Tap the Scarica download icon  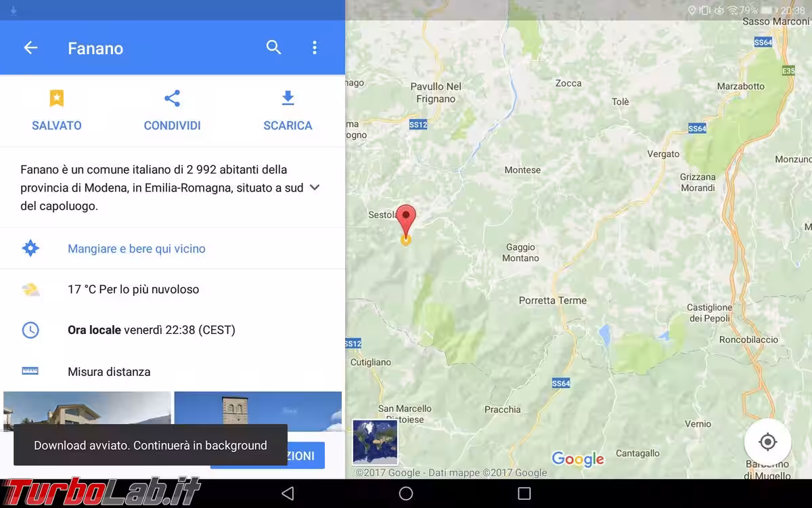click(288, 98)
